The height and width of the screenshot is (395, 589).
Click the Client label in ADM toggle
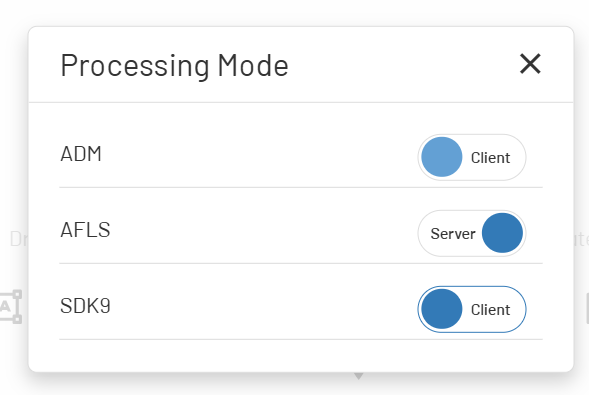click(x=490, y=158)
